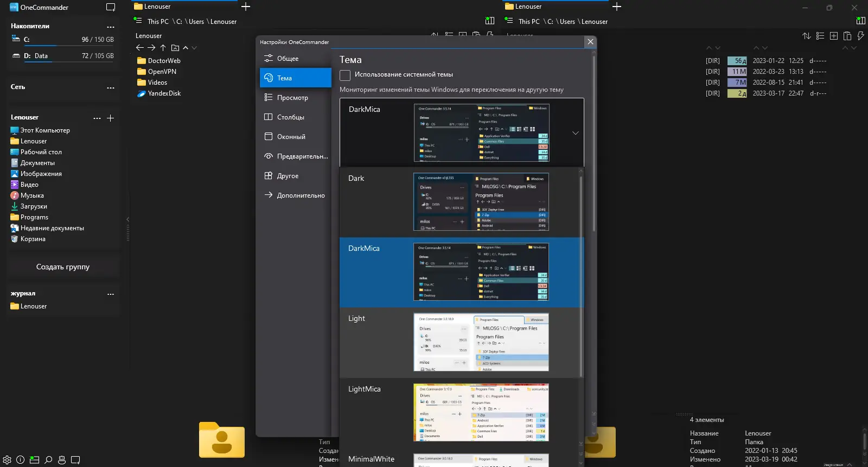Toggle columns layout icon at far right
Screen dimensions: 868x467
pyautogui.click(x=860, y=21)
